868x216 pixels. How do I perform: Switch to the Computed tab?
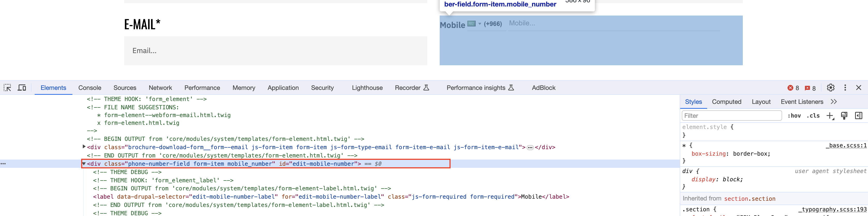point(727,102)
